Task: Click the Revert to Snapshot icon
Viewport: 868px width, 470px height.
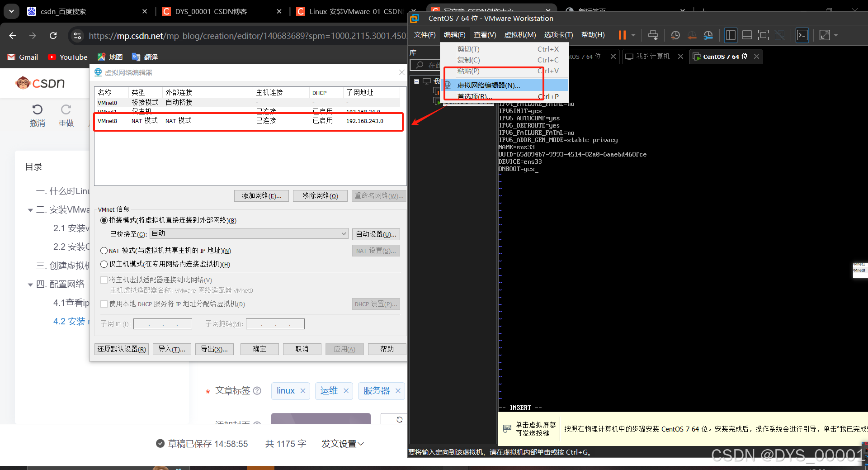Action: (692, 35)
